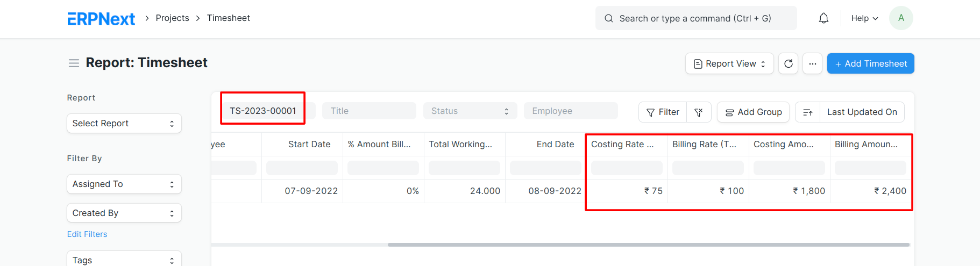
Task: Go to the Projects breadcrumb
Action: 172,18
